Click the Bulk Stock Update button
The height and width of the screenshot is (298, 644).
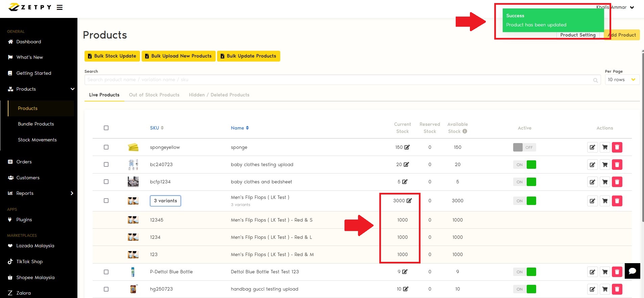coord(112,56)
